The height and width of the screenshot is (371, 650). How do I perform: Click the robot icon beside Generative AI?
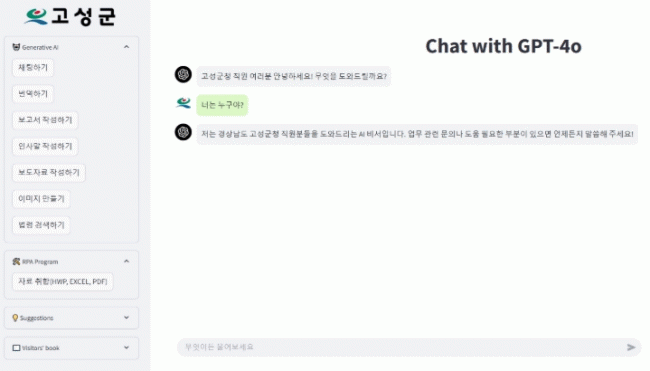[x=16, y=47]
